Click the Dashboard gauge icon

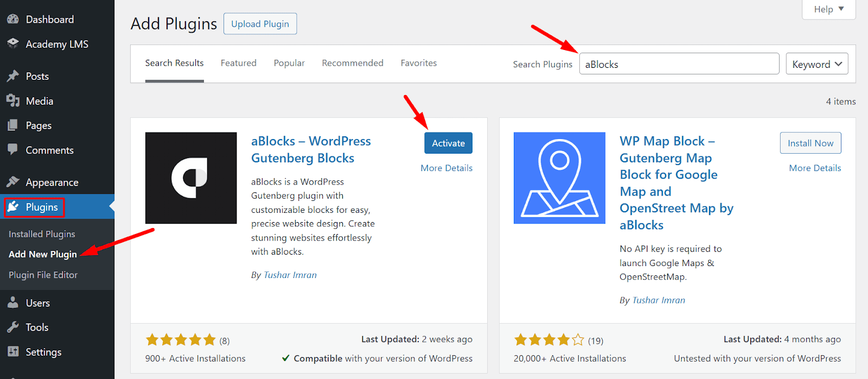[13, 20]
